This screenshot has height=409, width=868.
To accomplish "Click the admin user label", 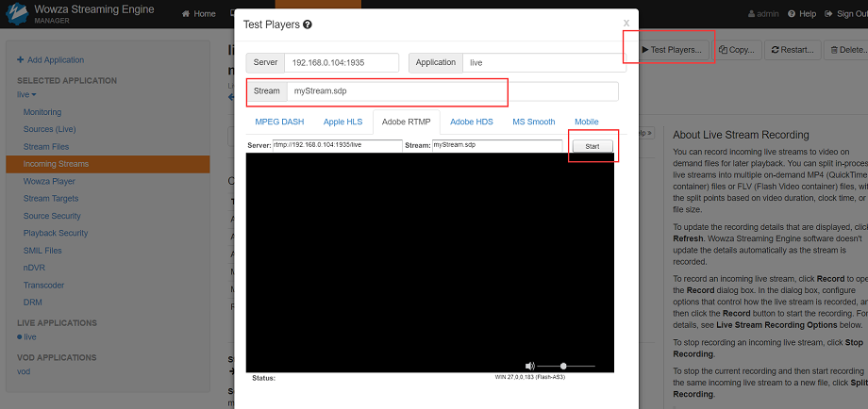I will 763,14.
